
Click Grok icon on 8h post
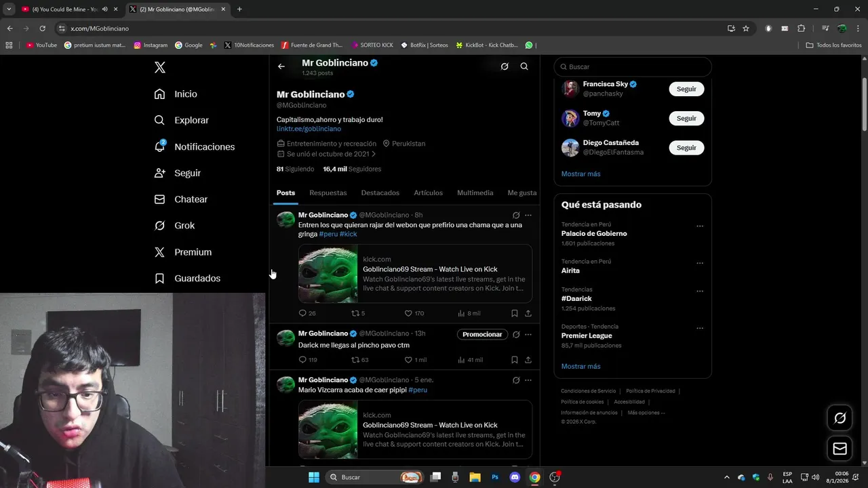pyautogui.click(x=516, y=216)
